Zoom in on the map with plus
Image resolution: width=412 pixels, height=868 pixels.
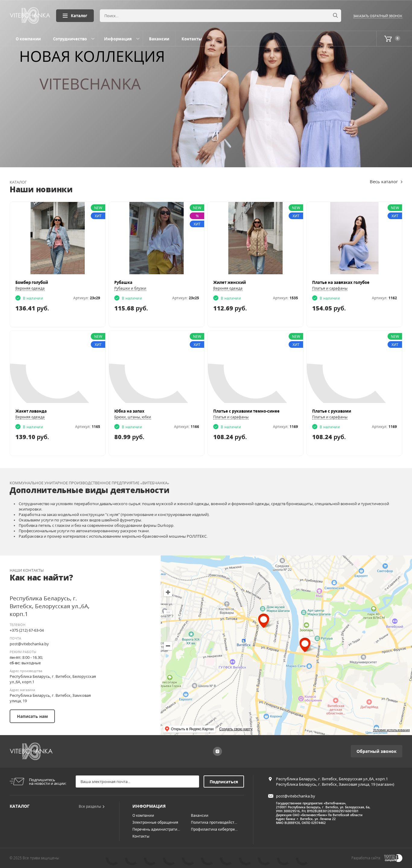pos(168,592)
